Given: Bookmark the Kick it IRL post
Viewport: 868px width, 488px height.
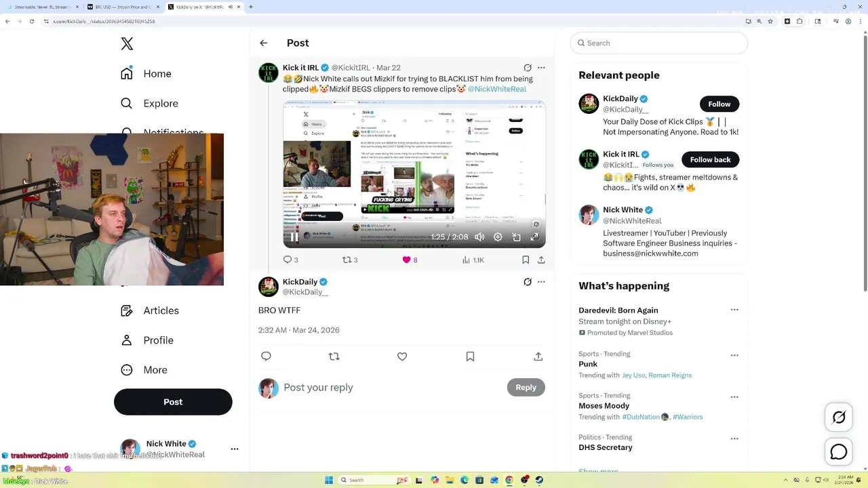Looking at the screenshot, I should click(526, 260).
